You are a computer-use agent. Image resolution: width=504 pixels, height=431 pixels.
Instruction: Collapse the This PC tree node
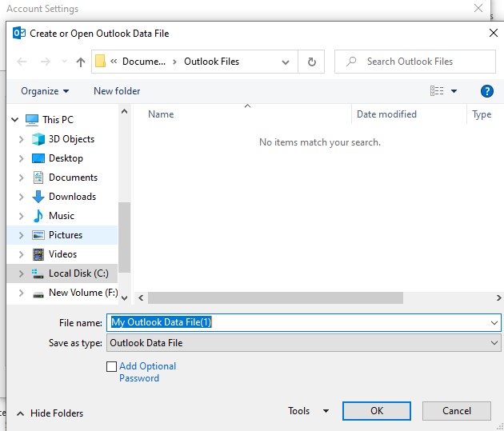point(14,120)
